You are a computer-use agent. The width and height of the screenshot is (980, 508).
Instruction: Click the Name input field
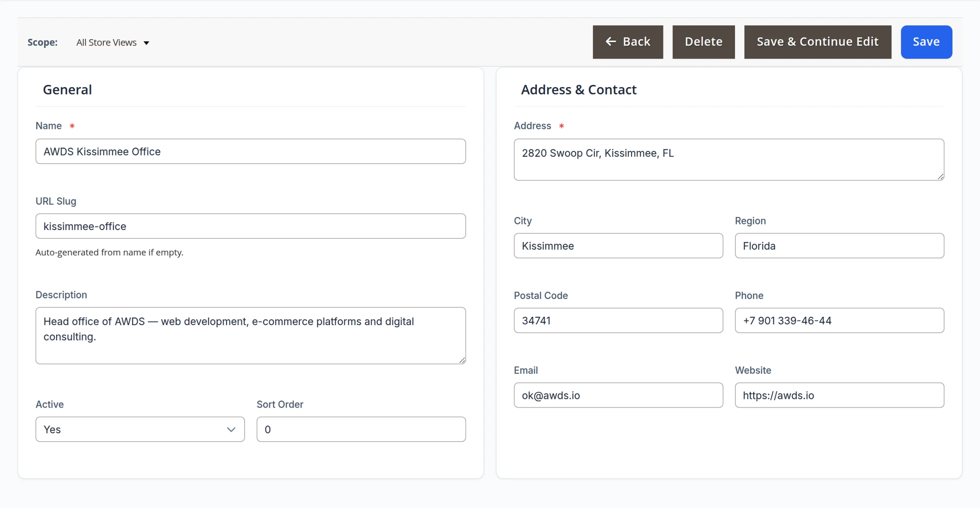pos(250,152)
